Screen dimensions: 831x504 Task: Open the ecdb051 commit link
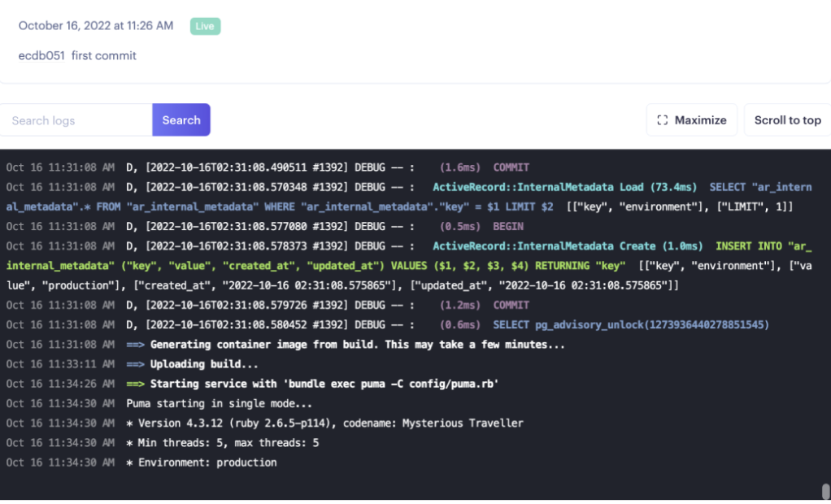(41, 55)
